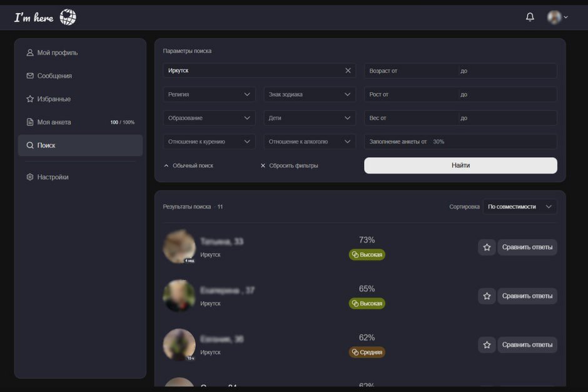The width and height of the screenshot is (588, 392).
Task: Click the Рост от input field
Action: pos(411,95)
